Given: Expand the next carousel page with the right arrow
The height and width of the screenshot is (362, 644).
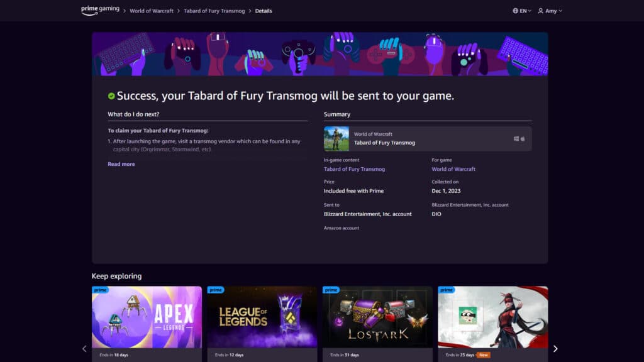Looking at the screenshot, I should (x=555, y=349).
